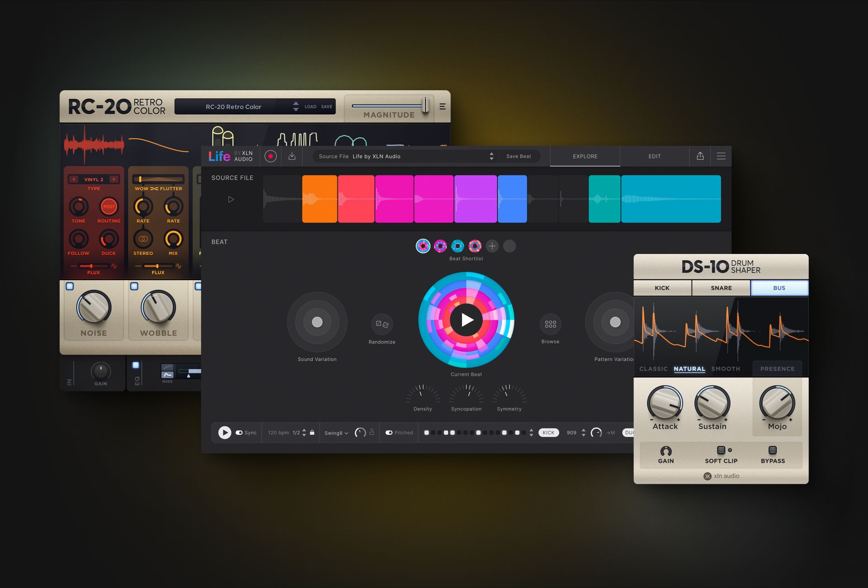Open the RC-20 preset selector arrows
The height and width of the screenshot is (588, 868).
(296, 107)
